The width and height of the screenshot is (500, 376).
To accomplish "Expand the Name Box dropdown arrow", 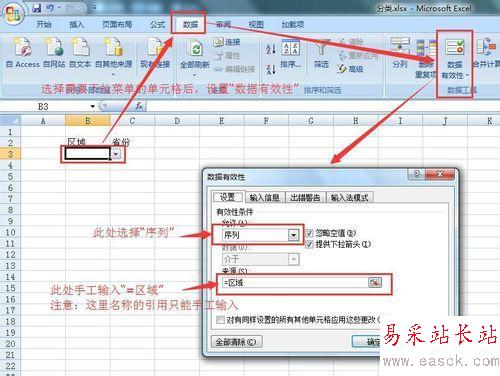I will 93,107.
